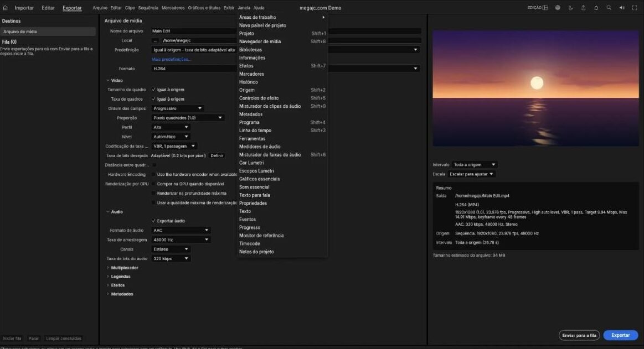644x349 pixels.
Task: Enable 'Renderizar na profundidade máxima'
Action: click(153, 193)
